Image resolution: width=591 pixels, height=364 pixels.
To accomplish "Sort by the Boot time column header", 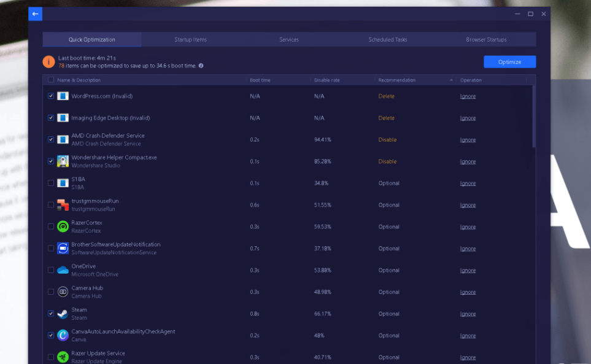I will pyautogui.click(x=260, y=80).
